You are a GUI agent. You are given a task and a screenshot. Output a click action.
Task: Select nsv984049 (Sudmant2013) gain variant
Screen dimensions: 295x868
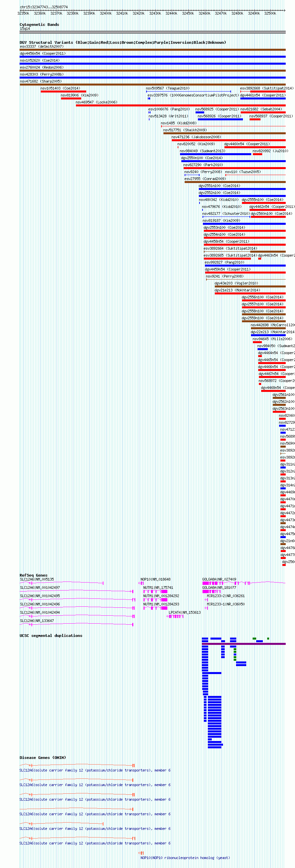(x=215, y=154)
